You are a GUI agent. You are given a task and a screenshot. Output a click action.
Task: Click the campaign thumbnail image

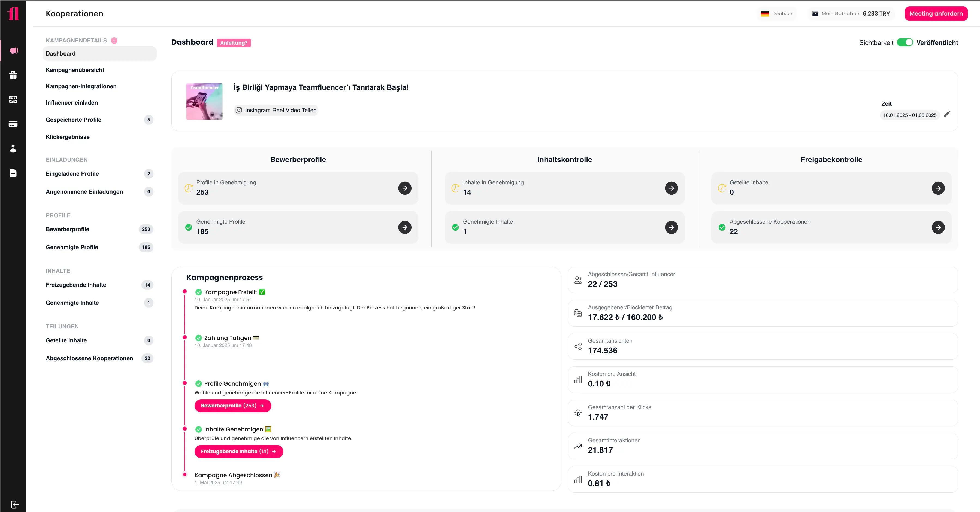pyautogui.click(x=204, y=101)
